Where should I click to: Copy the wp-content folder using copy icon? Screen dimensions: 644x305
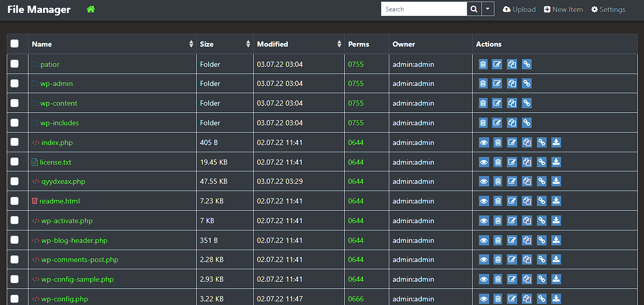(x=512, y=103)
